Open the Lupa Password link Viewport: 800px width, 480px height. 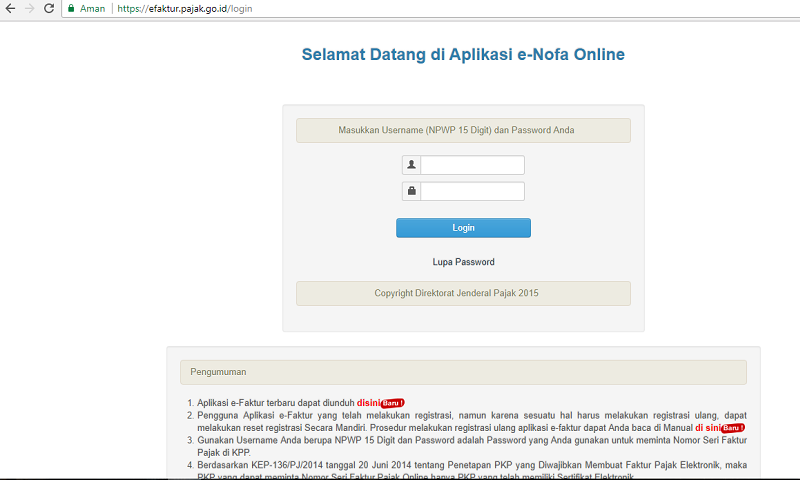tap(463, 262)
